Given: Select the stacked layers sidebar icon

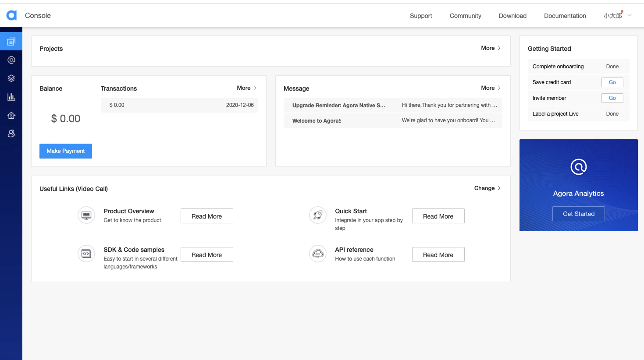Looking at the screenshot, I should point(11,78).
